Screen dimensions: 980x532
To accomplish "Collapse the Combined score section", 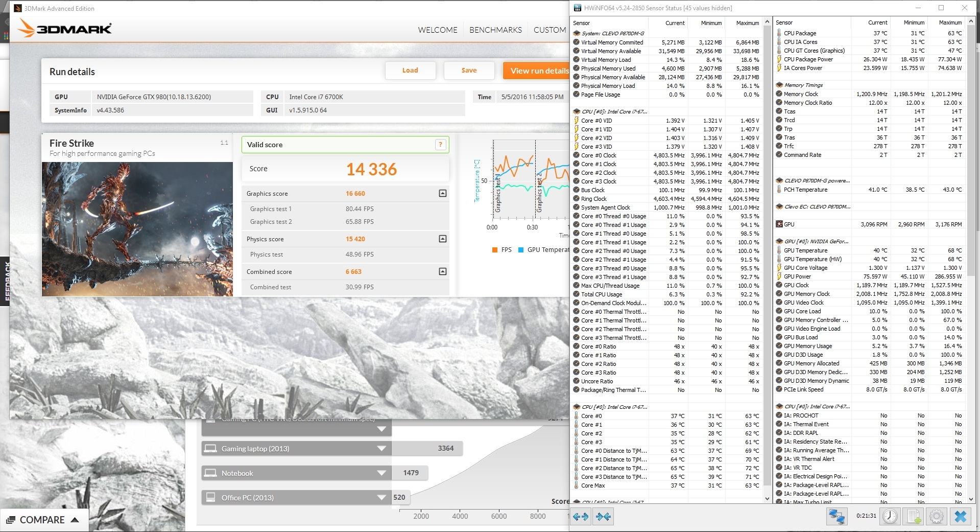I will tap(443, 271).
